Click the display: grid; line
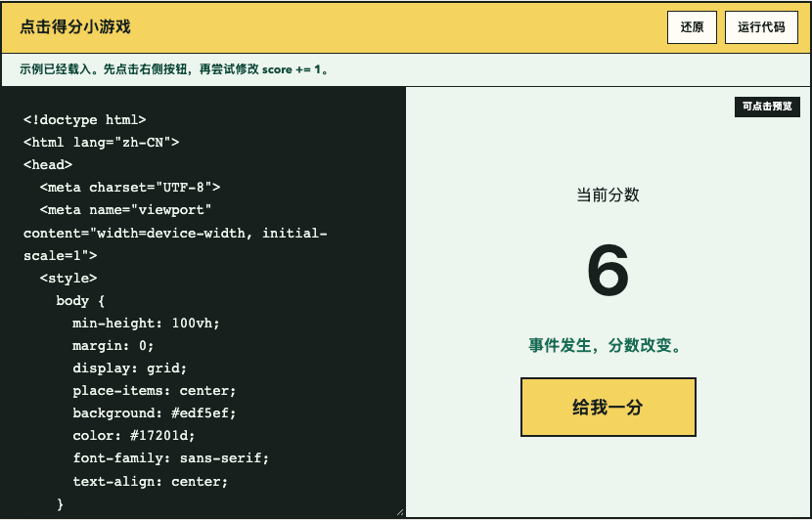This screenshot has height=520, width=812. (x=129, y=368)
